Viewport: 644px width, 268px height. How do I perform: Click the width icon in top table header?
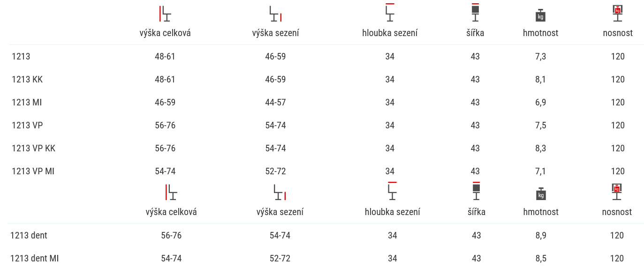[x=475, y=13]
